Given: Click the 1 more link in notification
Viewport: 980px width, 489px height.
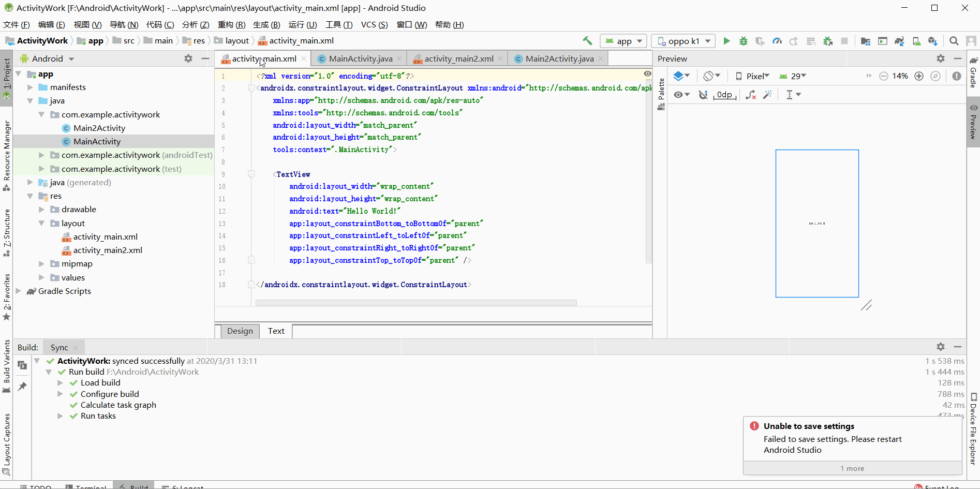Looking at the screenshot, I should click(x=852, y=468).
